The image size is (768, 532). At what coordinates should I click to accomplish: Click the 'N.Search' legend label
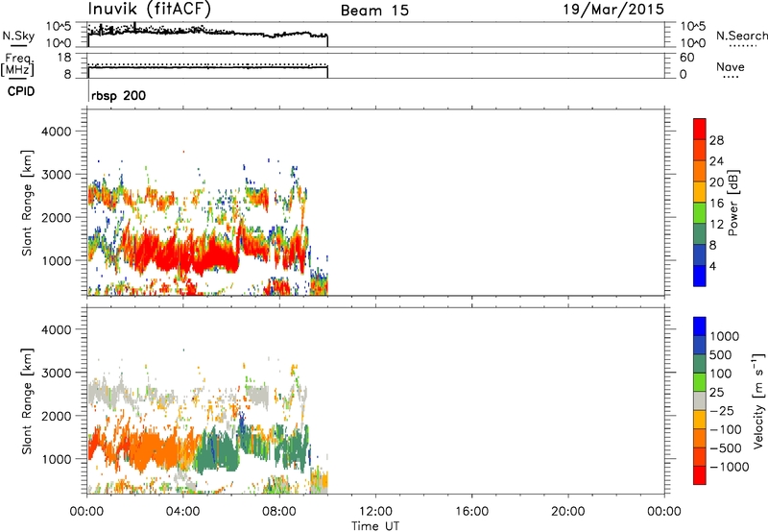(x=741, y=36)
